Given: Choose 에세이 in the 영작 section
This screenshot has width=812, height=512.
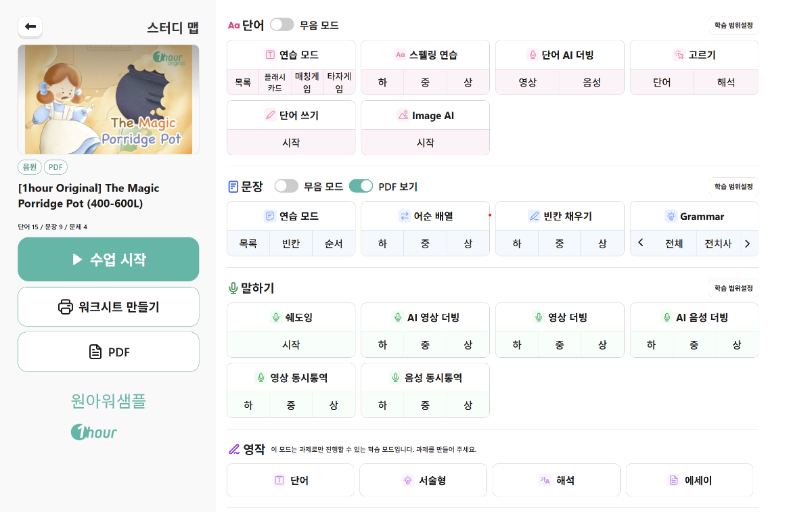Looking at the screenshot, I should point(689,480).
